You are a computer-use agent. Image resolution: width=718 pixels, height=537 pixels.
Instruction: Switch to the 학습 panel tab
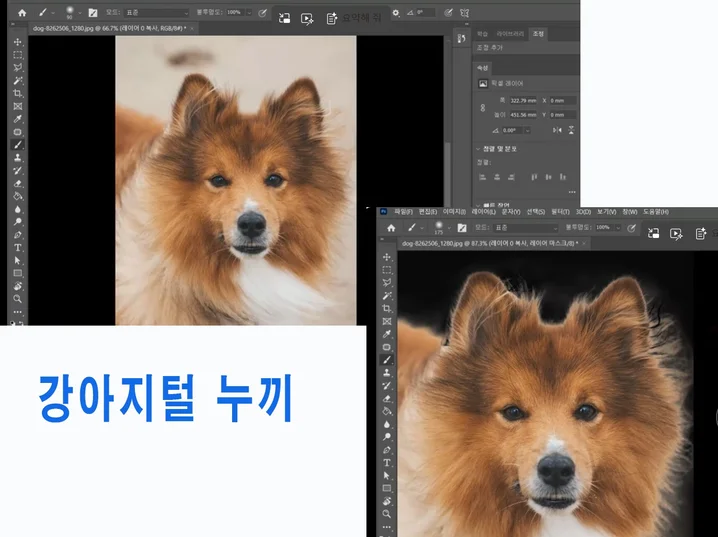[x=482, y=34]
